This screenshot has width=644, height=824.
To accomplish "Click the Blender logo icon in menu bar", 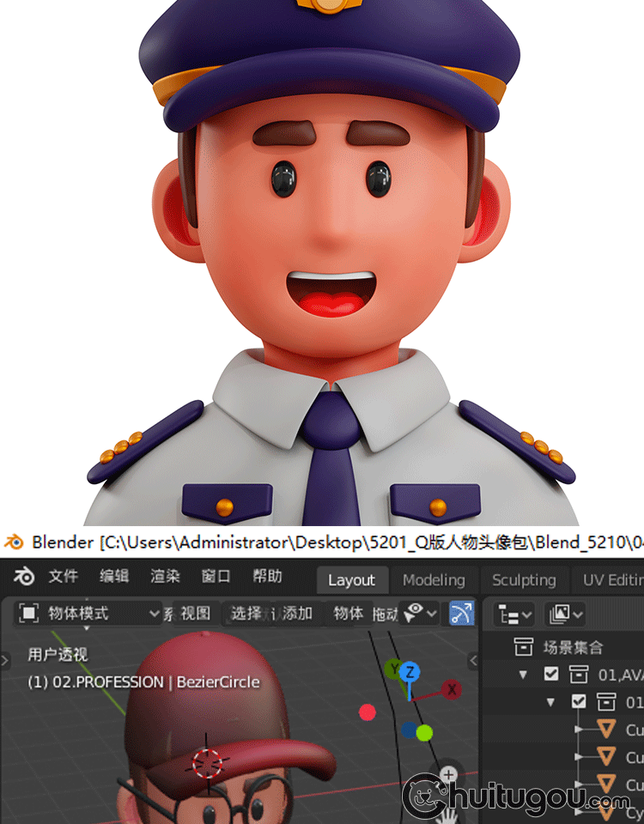I will point(25,576).
